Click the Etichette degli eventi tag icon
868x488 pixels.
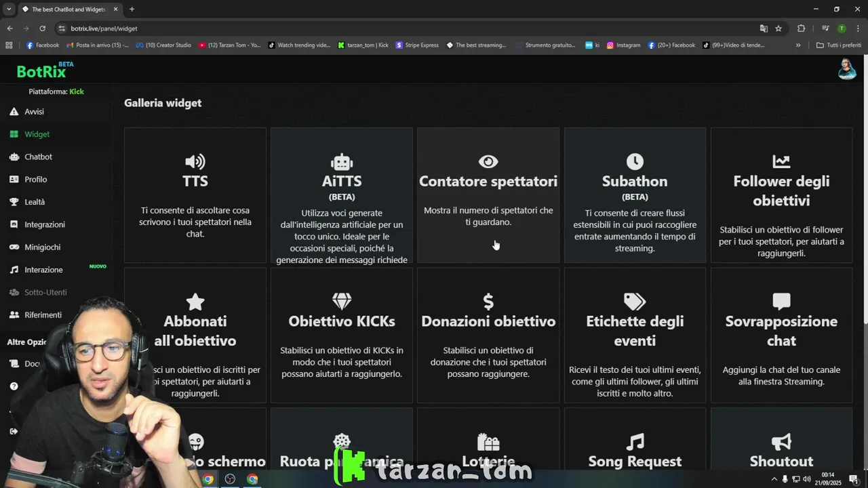635,302
